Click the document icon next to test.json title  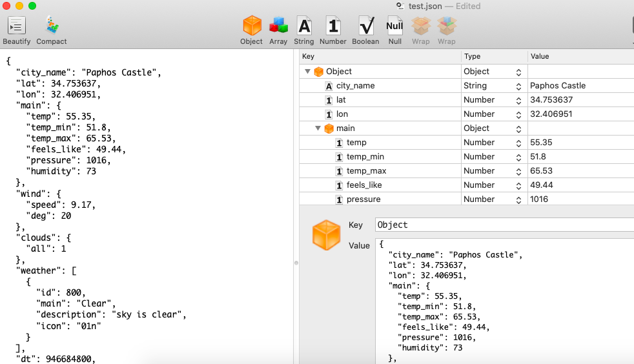(400, 6)
